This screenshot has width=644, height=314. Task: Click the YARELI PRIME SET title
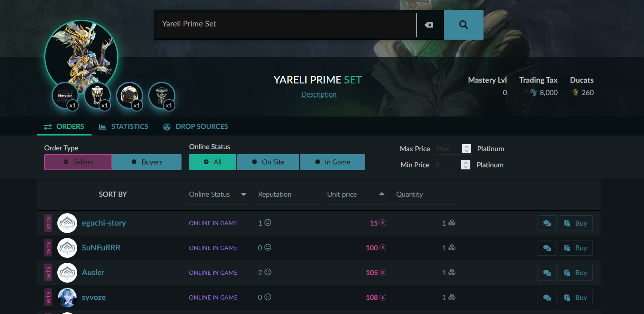[318, 80]
